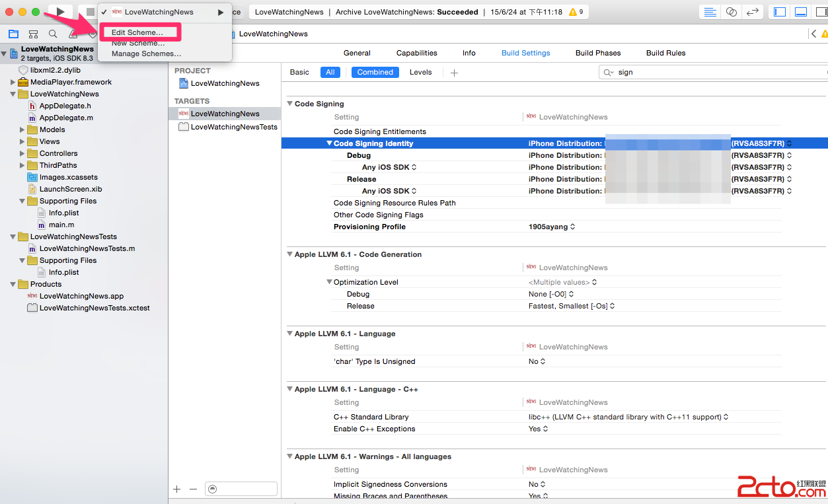The width and height of the screenshot is (828, 504).
Task: Toggle the Navigator panel visibility
Action: coord(780,12)
